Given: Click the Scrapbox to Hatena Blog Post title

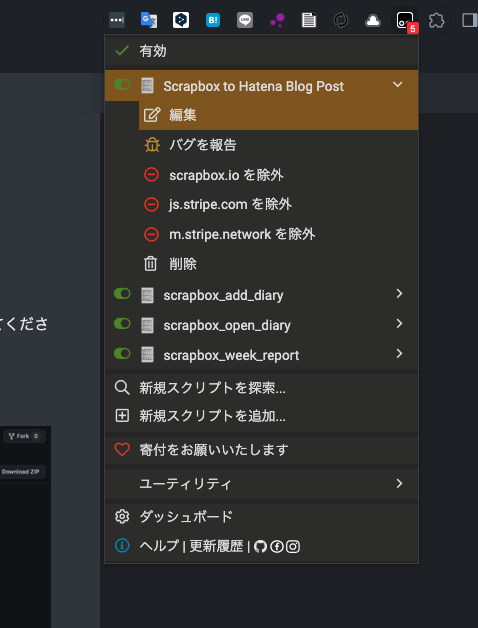Looking at the screenshot, I should tap(254, 86).
